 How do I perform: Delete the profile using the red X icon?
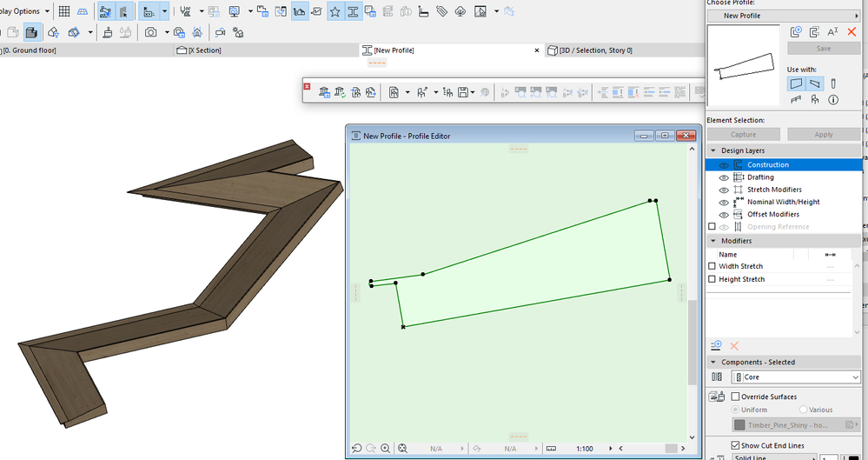coord(851,32)
